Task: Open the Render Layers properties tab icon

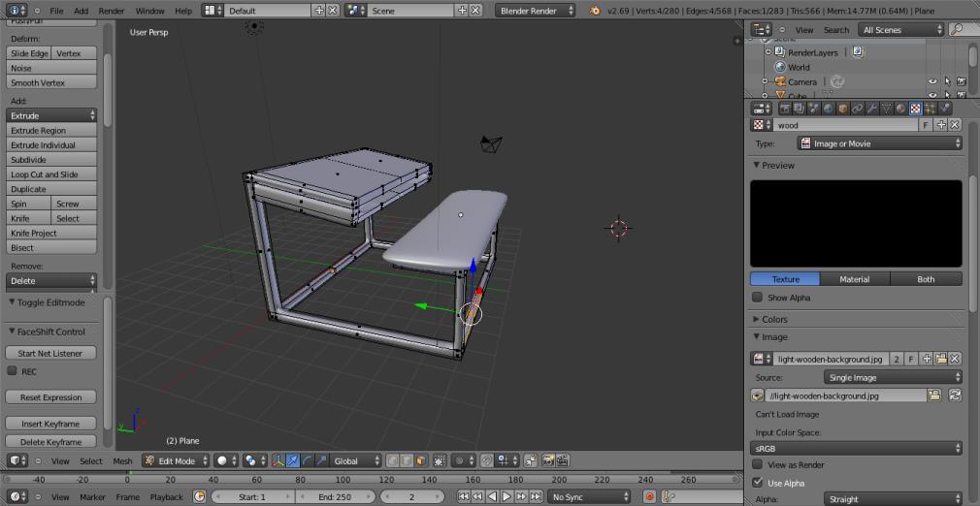Action: [800, 109]
